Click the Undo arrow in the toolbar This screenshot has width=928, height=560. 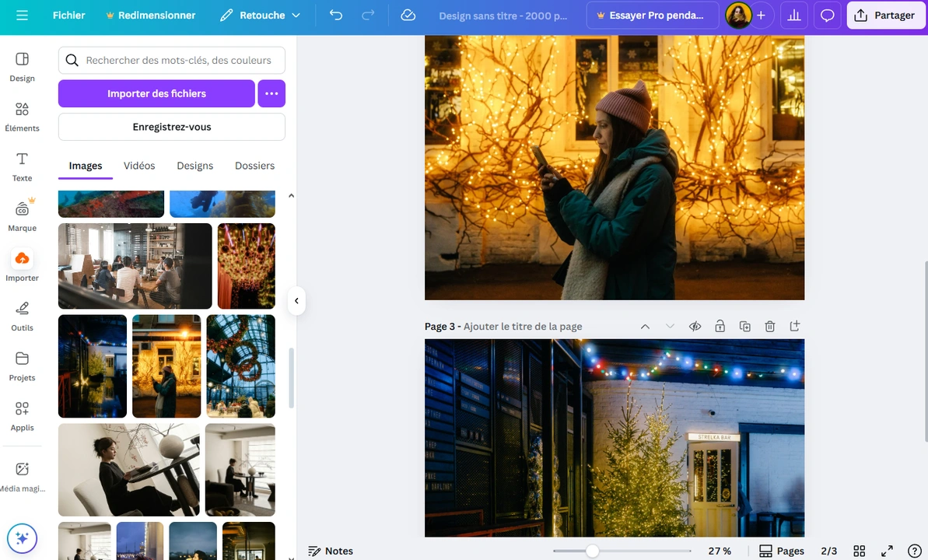[x=335, y=15]
